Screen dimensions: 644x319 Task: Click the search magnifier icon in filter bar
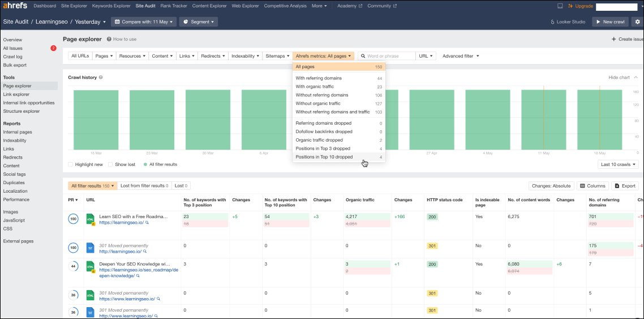(363, 56)
